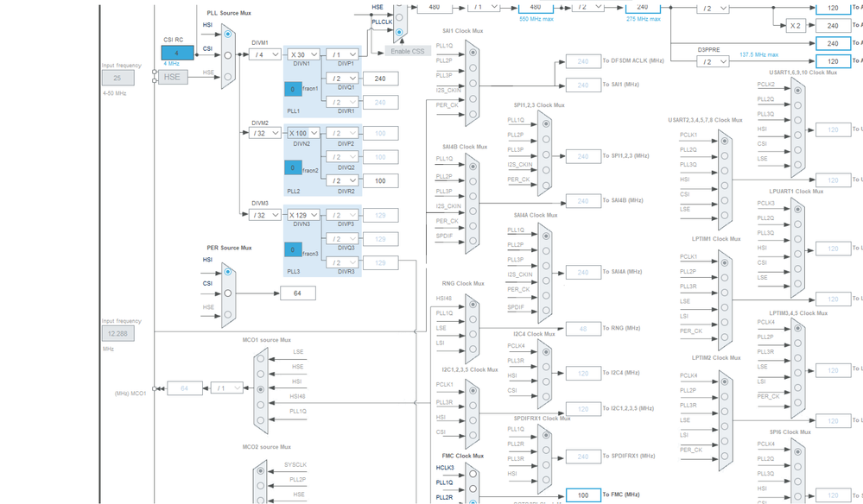Click the '550 MHz max' label
The height and width of the screenshot is (504, 863).
[x=536, y=19]
